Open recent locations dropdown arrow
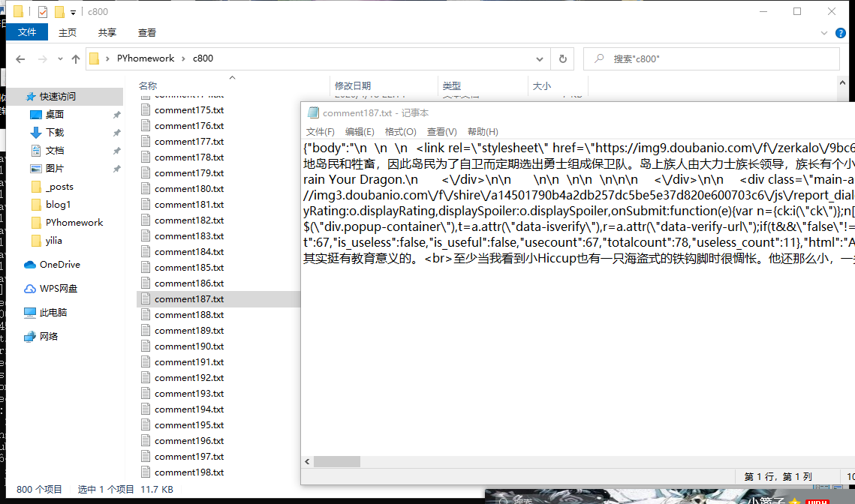Image resolution: width=855 pixels, height=504 pixels. (x=60, y=58)
